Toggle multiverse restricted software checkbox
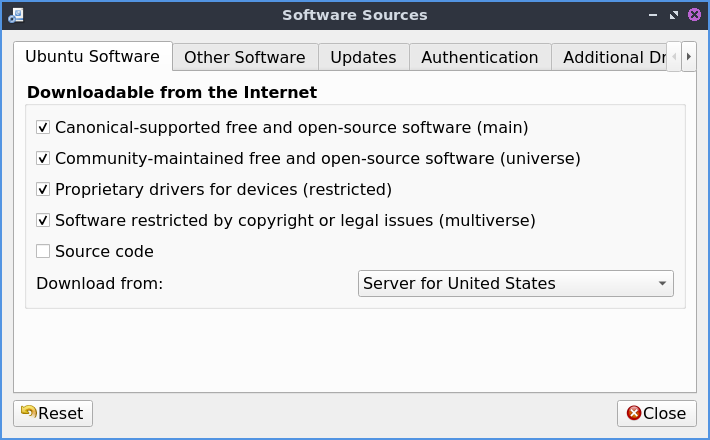 (x=43, y=220)
